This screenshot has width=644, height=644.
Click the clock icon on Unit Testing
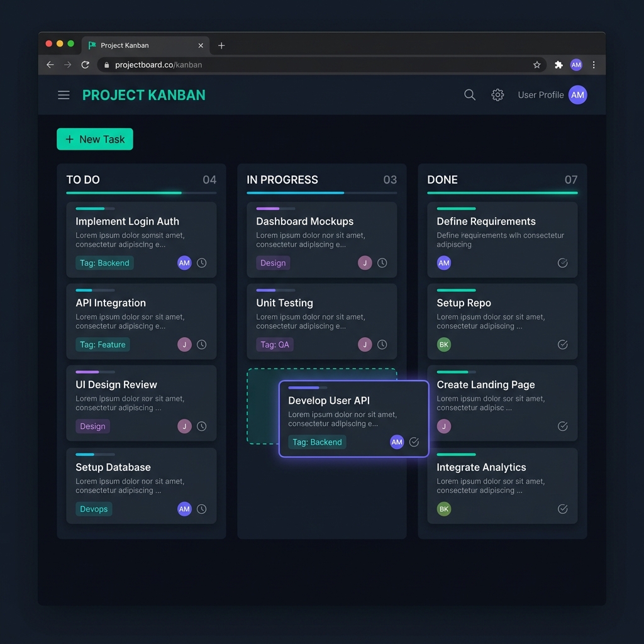coord(382,345)
